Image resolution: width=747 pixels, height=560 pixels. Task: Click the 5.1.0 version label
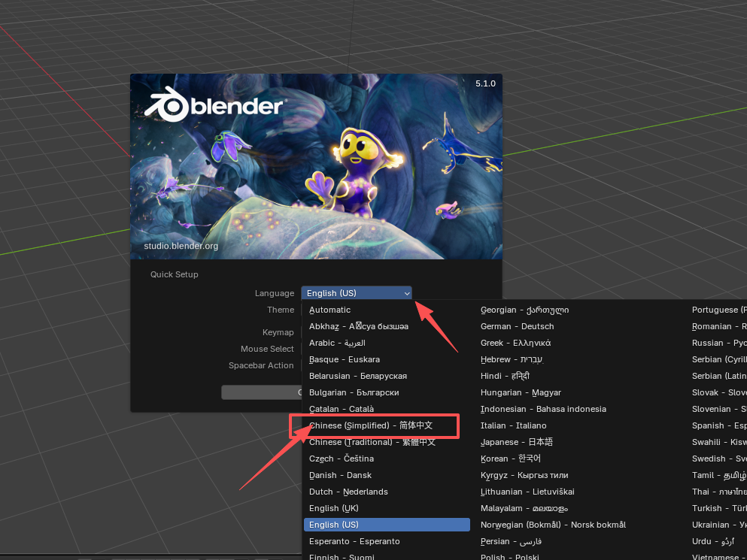coord(484,83)
